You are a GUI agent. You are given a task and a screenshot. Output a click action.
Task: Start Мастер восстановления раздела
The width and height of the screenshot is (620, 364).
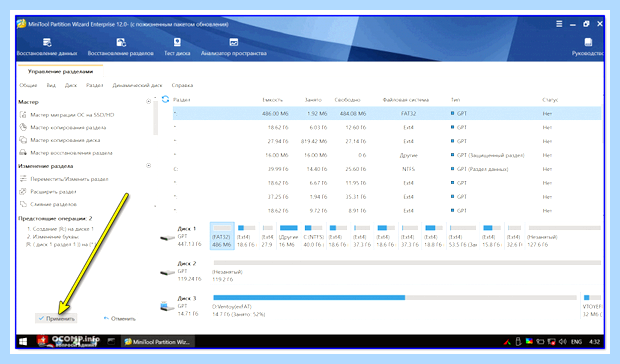66,153
